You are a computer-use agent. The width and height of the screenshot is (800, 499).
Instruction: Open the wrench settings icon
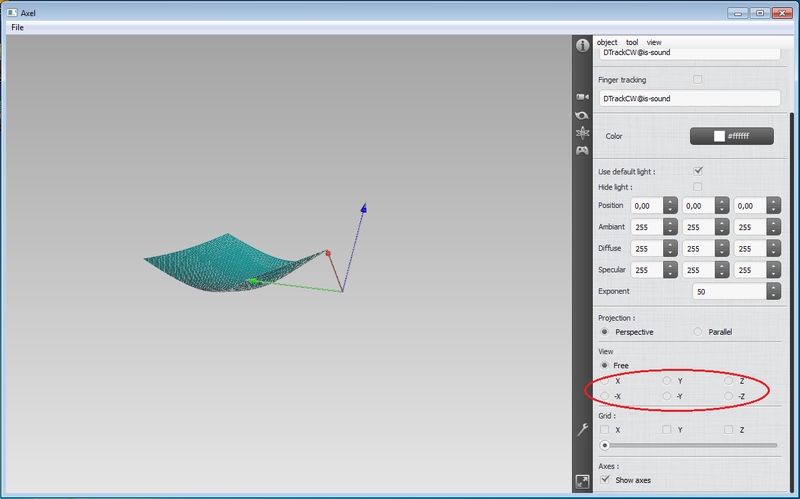(582, 430)
